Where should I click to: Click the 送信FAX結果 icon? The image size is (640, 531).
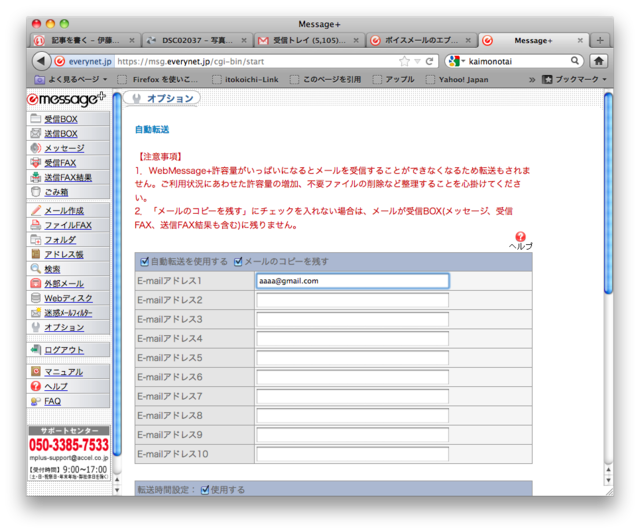[x=36, y=177]
